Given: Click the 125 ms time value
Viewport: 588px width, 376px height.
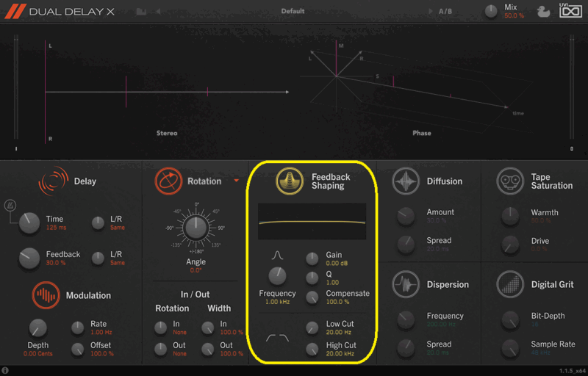Looking at the screenshot, I should 57,228.
